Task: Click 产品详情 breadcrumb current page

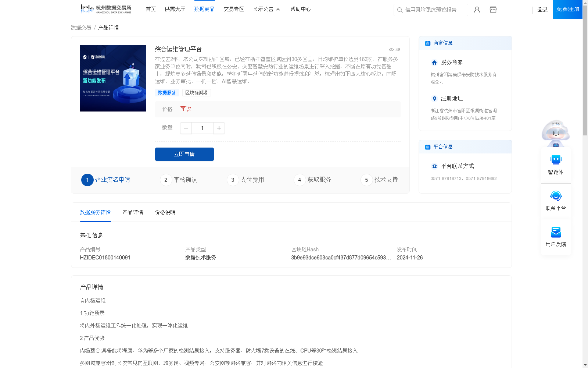Action: [x=108, y=28]
